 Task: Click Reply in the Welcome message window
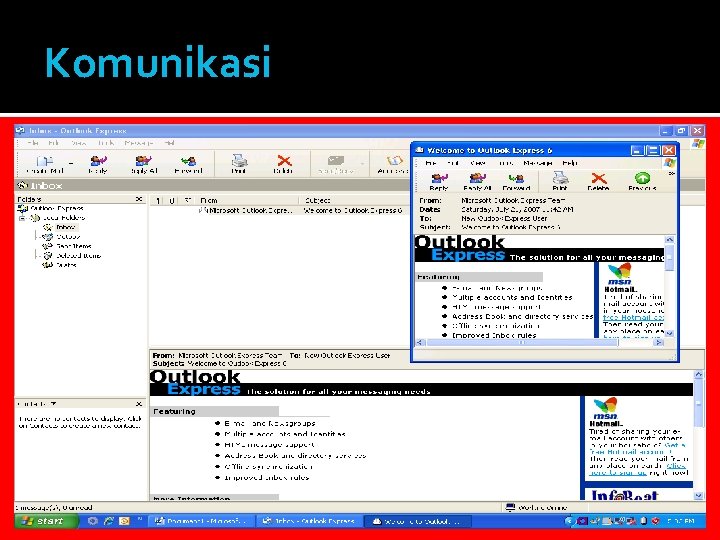point(439,182)
